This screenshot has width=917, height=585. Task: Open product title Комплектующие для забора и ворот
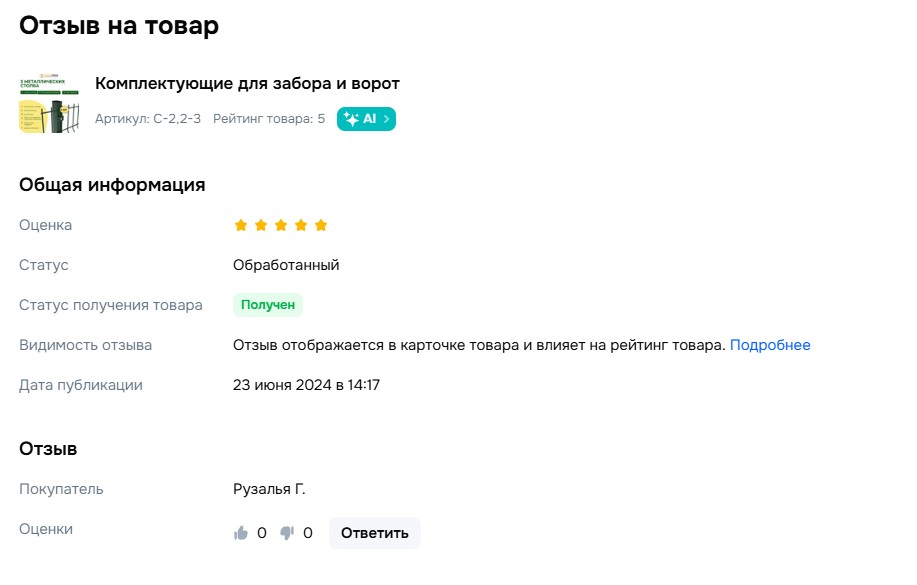247,84
